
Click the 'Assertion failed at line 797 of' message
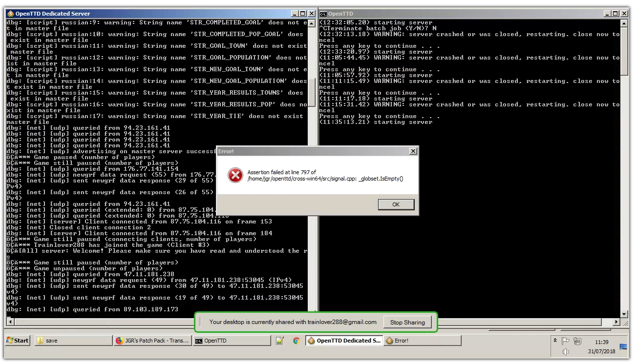282,172
